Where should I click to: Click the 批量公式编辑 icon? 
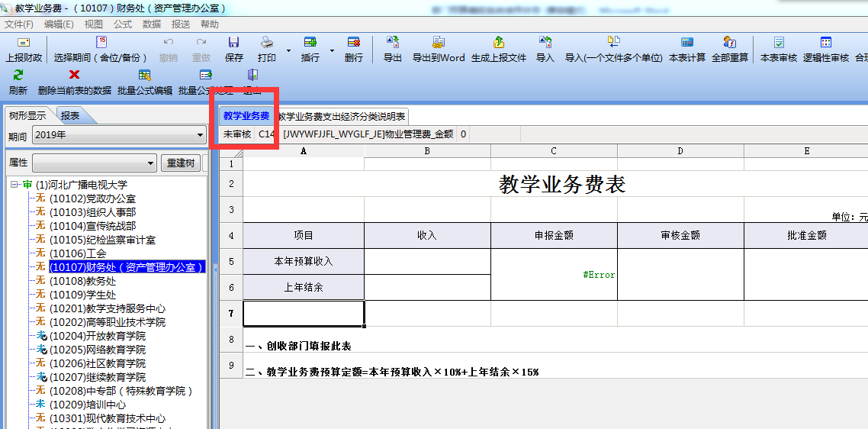[144, 75]
